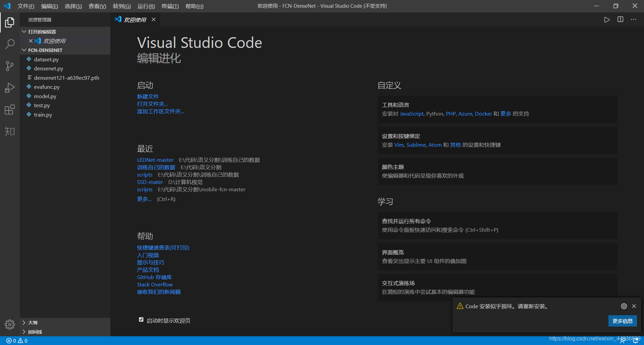Open the 编辑(E) menu
This screenshot has height=345, width=644.
pyautogui.click(x=50, y=6)
